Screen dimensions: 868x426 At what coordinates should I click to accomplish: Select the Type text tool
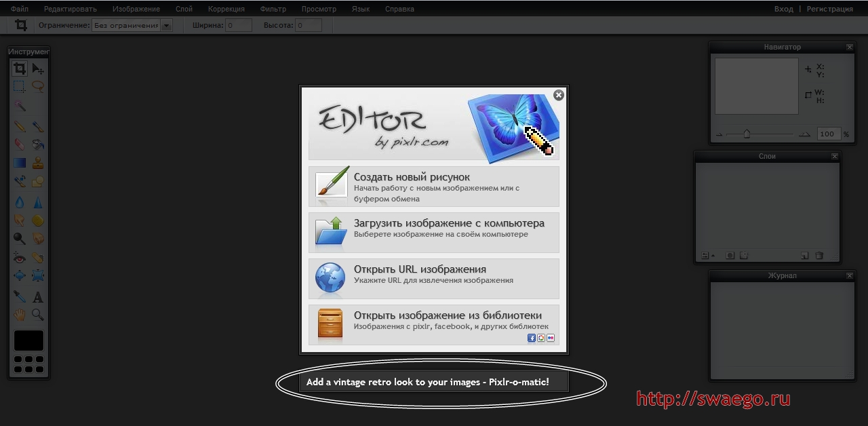pyautogui.click(x=38, y=296)
